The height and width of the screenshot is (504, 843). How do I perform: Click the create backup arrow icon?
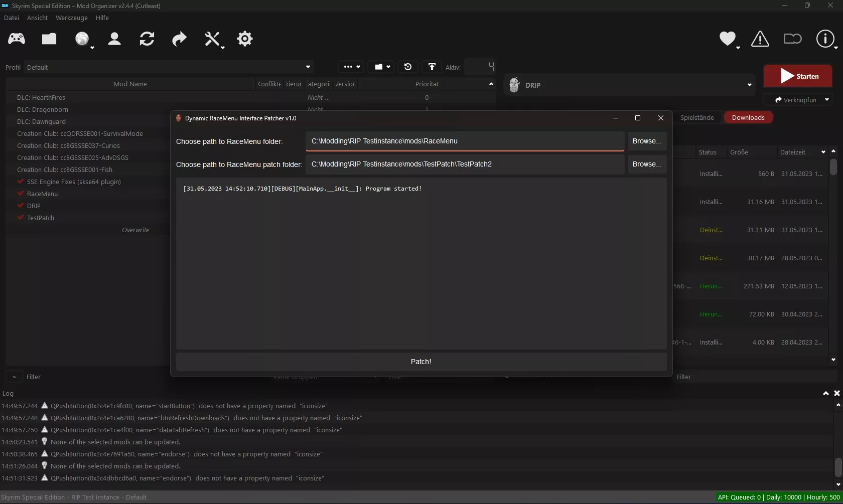point(432,67)
